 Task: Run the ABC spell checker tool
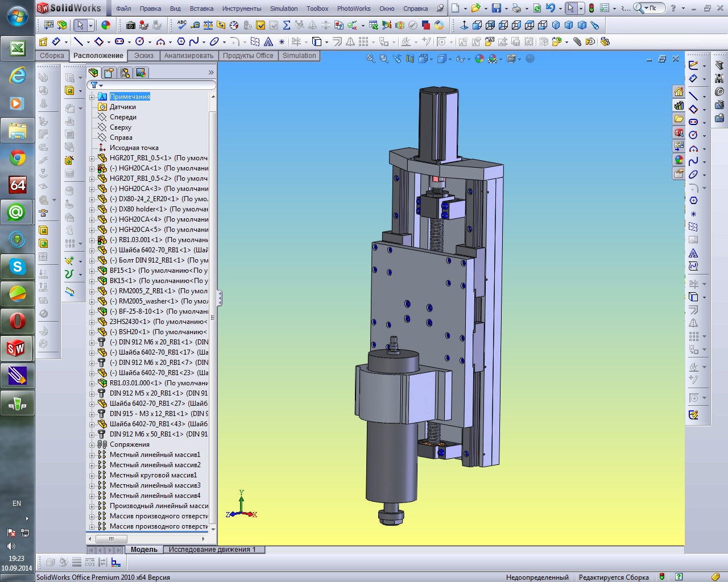click(182, 25)
